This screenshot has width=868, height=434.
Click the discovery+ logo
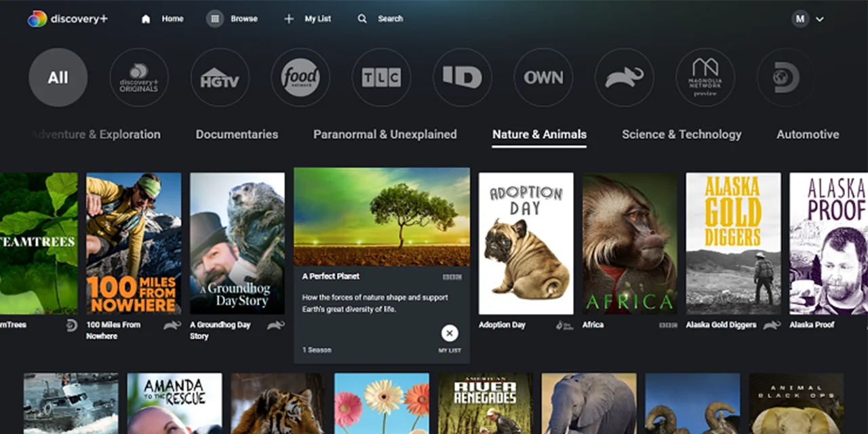(x=67, y=19)
